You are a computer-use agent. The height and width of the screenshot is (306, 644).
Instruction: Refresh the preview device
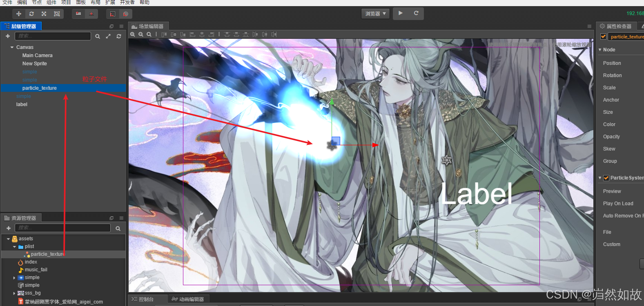(x=416, y=13)
